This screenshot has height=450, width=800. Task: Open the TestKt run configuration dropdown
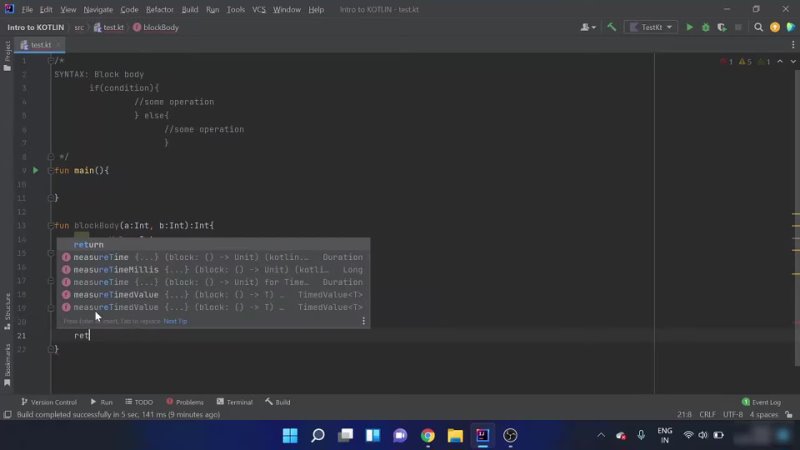pyautogui.click(x=651, y=28)
